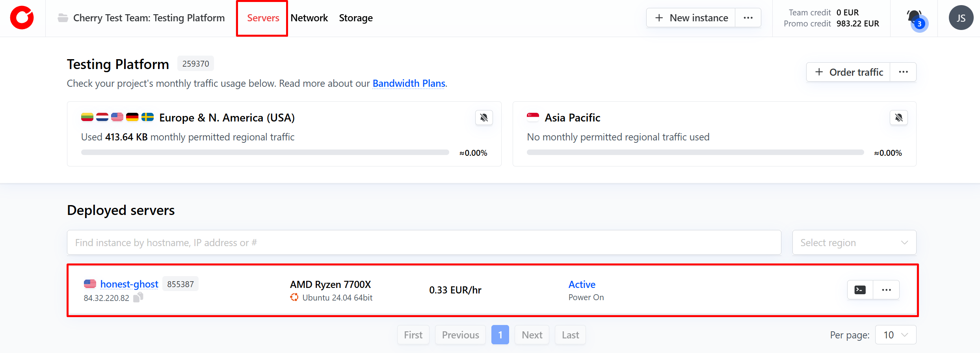Open the Per page dropdown

[895, 335]
